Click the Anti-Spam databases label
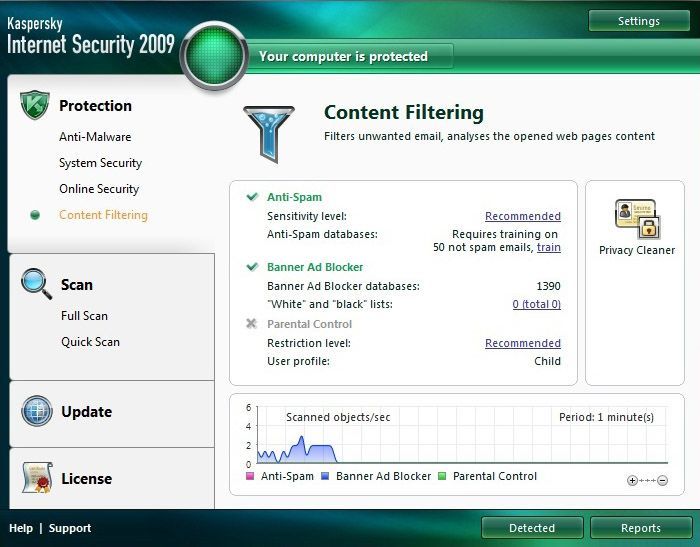 [x=322, y=234]
